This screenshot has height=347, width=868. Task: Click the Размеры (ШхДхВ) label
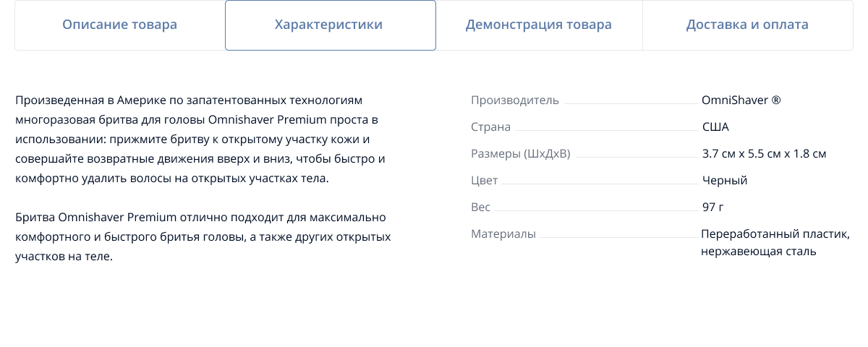520,153
